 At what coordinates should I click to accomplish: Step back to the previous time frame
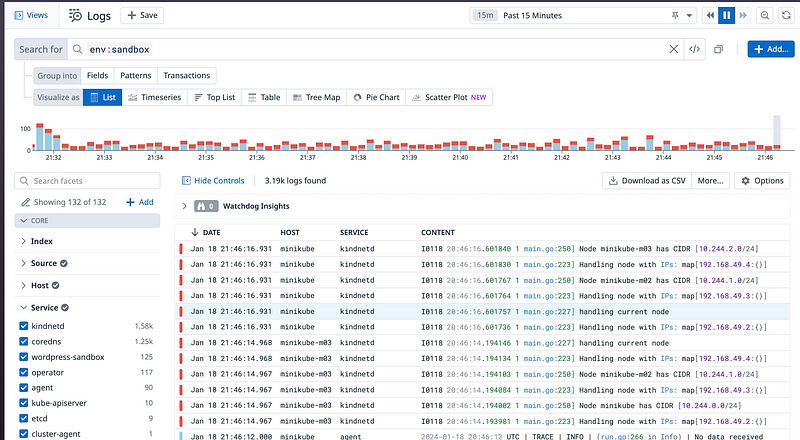coord(711,15)
